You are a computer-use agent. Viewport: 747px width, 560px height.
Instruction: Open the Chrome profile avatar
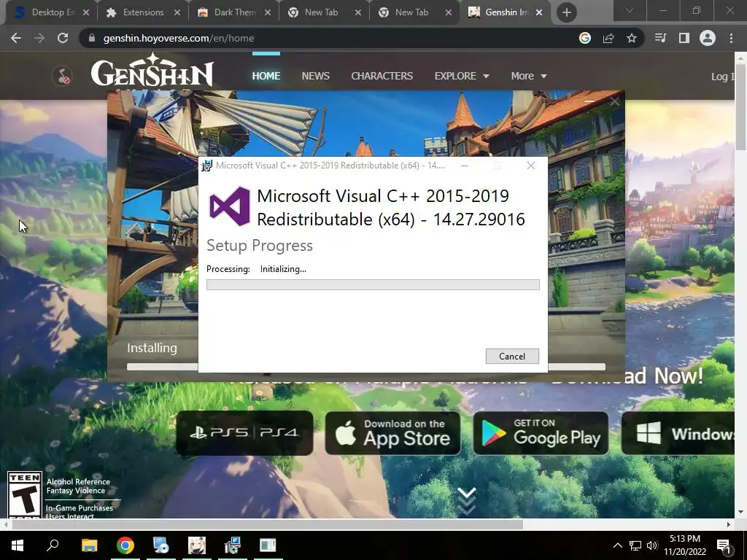pos(708,38)
